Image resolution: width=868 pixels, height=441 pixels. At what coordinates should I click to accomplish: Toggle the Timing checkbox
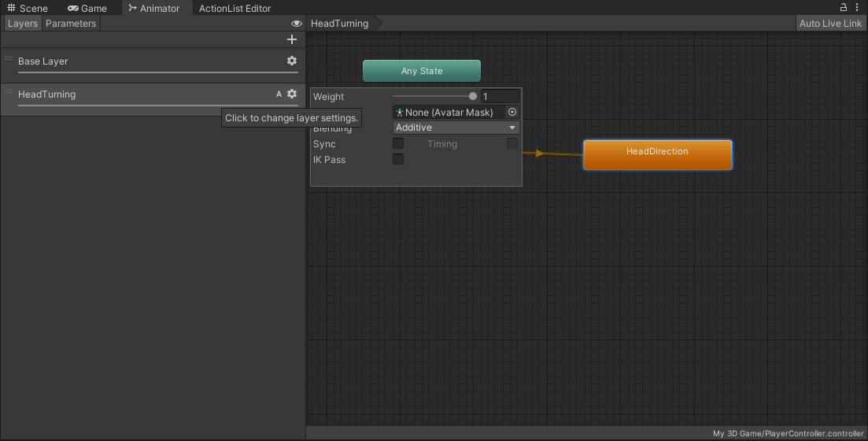coord(512,143)
